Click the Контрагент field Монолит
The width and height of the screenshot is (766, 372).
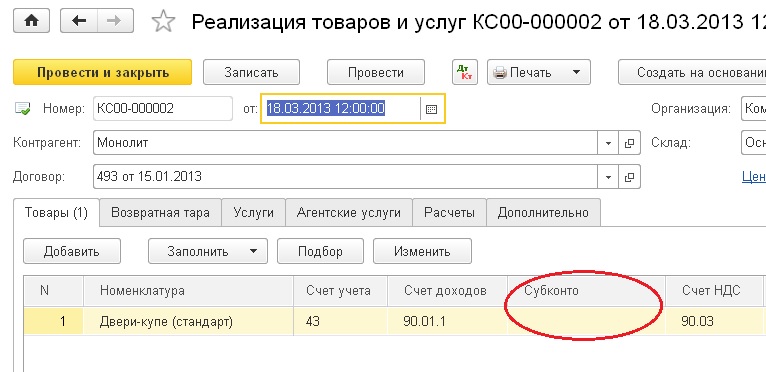[x=345, y=143]
